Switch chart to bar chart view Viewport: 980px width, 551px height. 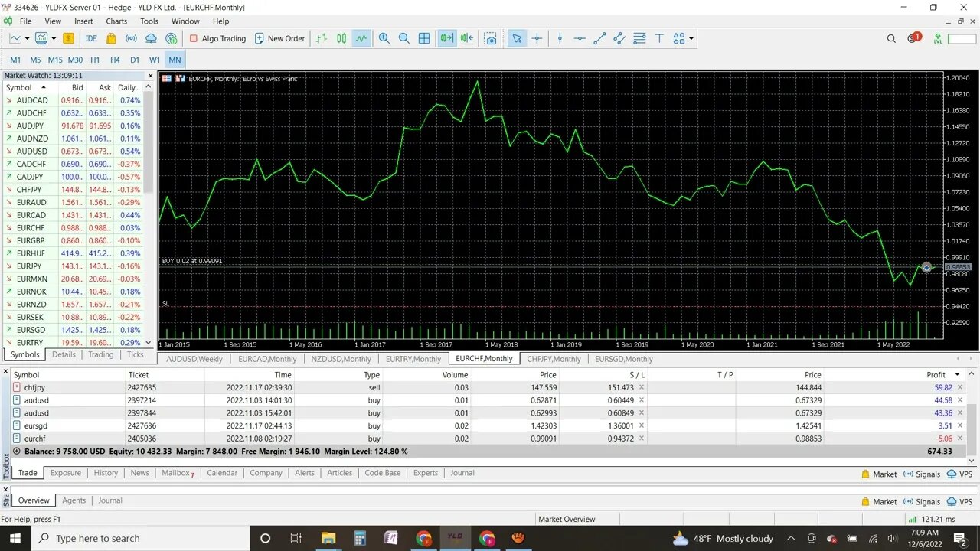(x=322, y=38)
